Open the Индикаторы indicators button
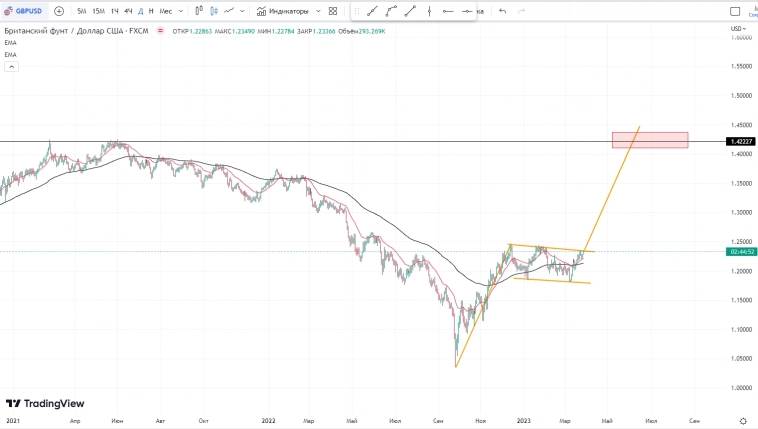Screen dimensions: 758x429 coord(289,11)
